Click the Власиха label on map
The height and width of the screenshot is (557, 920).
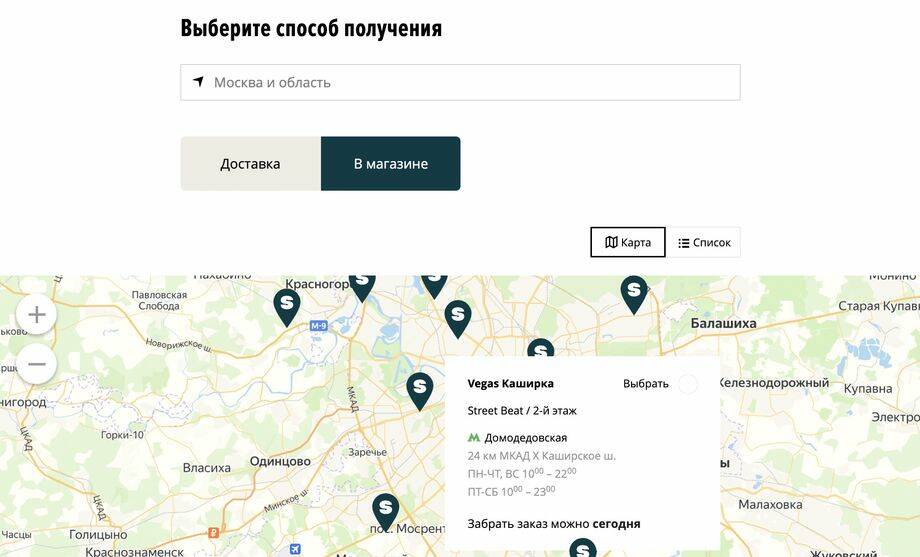point(207,468)
